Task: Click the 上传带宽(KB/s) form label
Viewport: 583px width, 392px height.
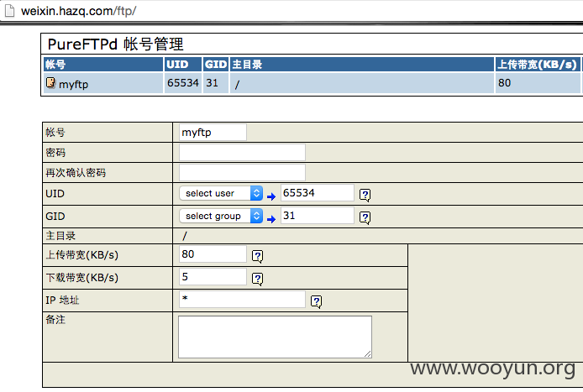Action: (81, 255)
